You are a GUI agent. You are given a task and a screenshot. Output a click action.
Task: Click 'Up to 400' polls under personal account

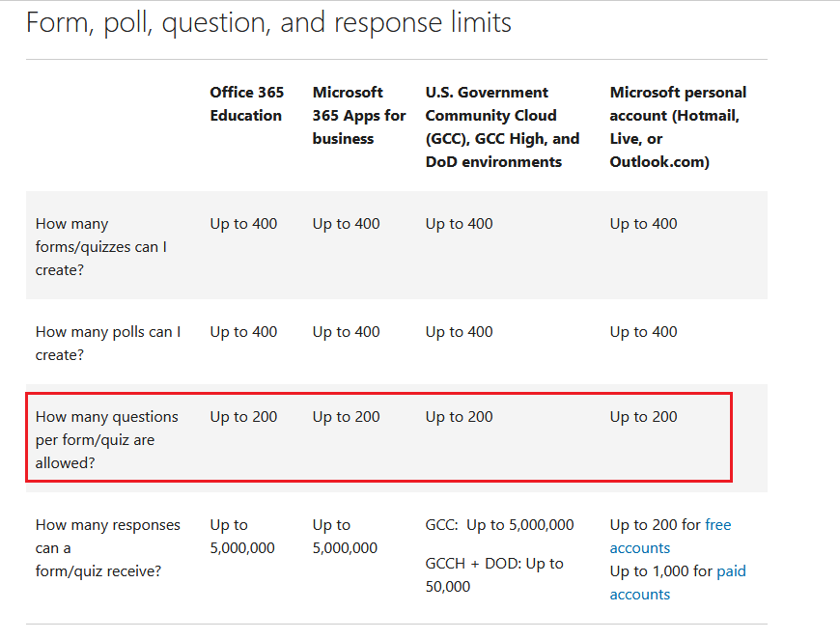pyautogui.click(x=643, y=332)
